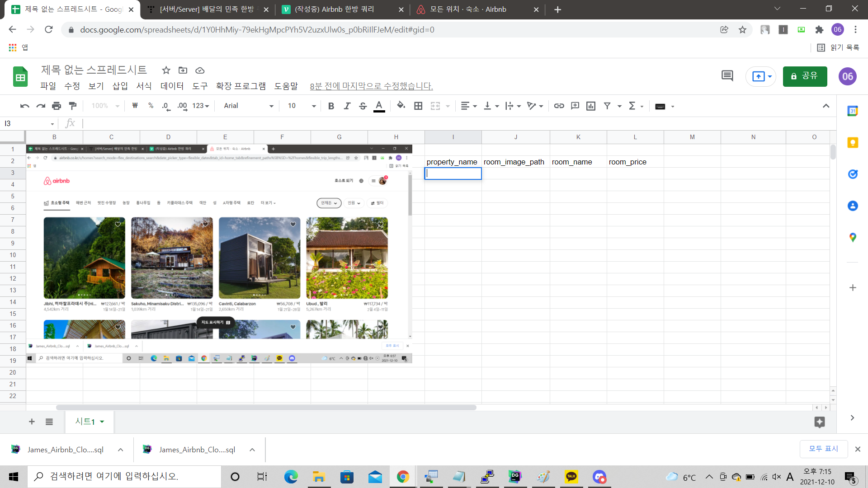Switch to the 시트1 sheet tab
The height and width of the screenshot is (488, 868).
coord(85,422)
